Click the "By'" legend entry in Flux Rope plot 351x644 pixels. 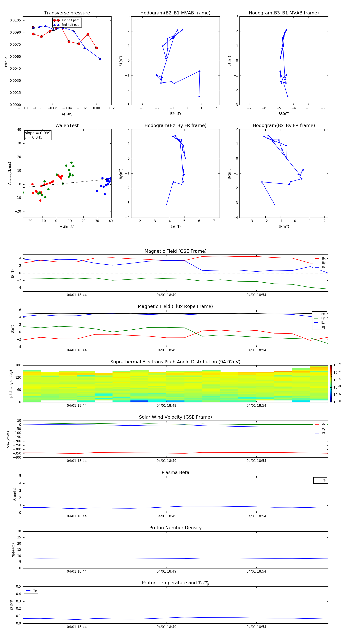(x=320, y=318)
